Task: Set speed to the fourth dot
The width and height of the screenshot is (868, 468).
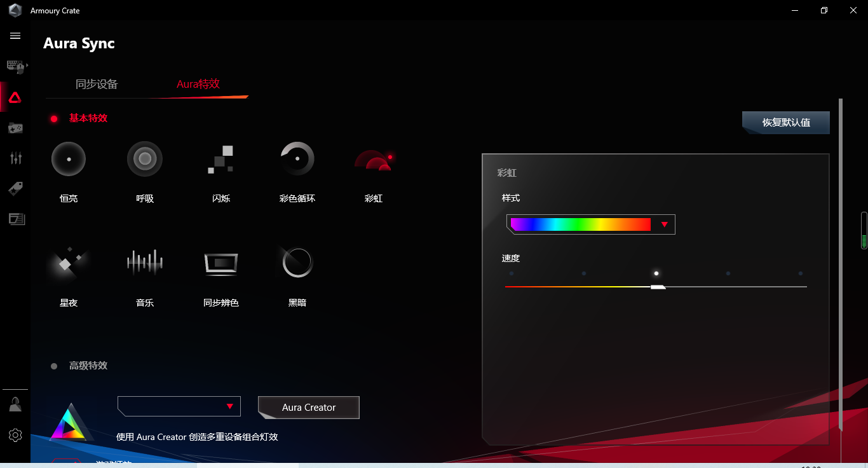Action: 728,273
